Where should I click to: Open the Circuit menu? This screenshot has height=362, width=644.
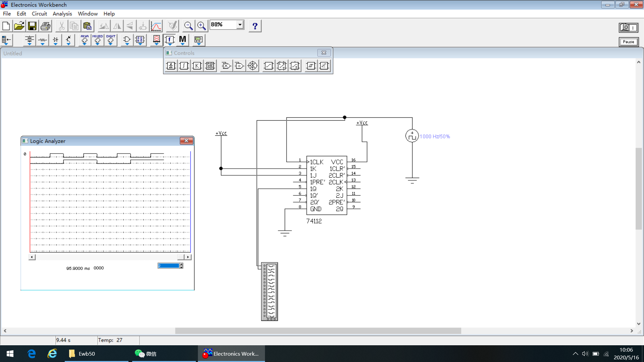(x=39, y=14)
